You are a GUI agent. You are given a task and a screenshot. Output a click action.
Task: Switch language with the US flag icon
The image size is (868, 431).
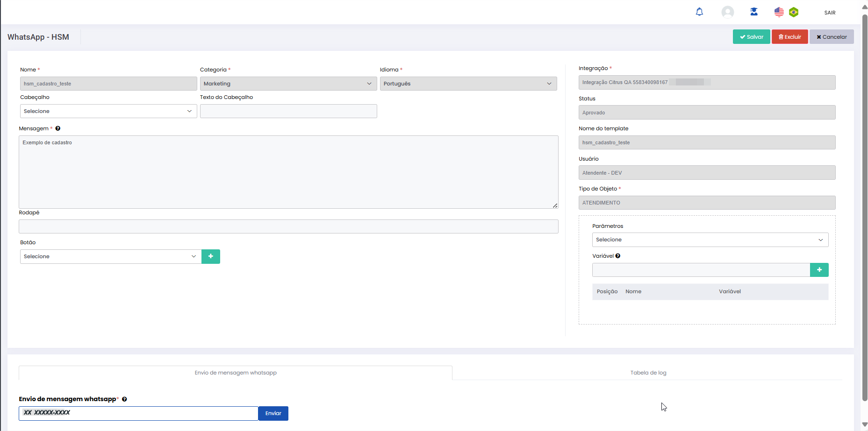coord(779,12)
